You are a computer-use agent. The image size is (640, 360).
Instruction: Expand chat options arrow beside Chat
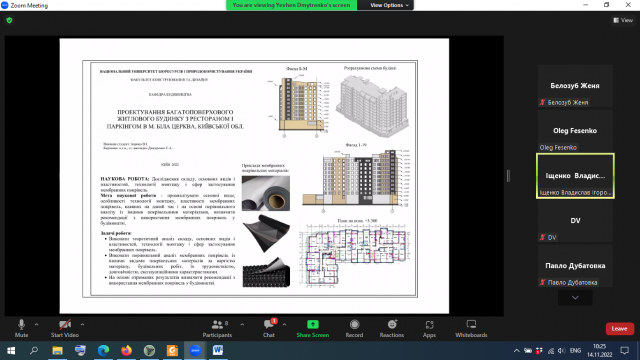[x=284, y=324]
